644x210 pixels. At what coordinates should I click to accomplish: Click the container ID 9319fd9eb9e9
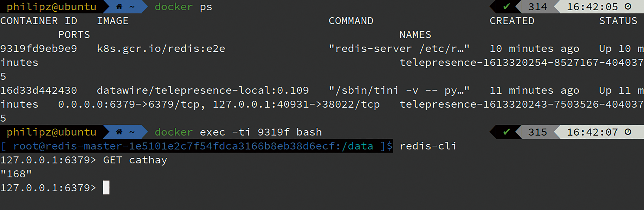[x=39, y=48]
